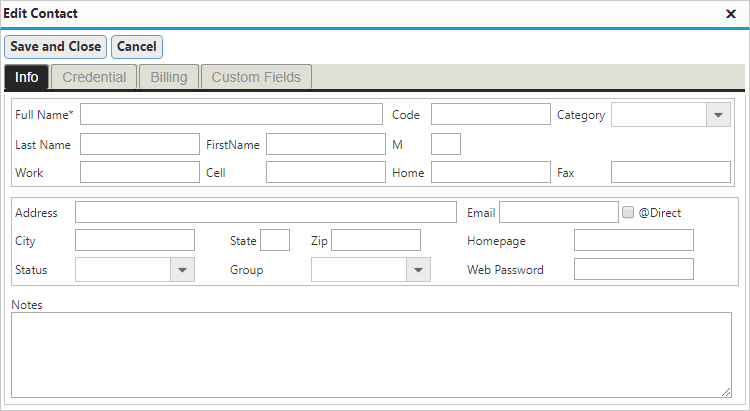Select the Work phone field
Screen dimensions: 750x411
[x=140, y=172]
